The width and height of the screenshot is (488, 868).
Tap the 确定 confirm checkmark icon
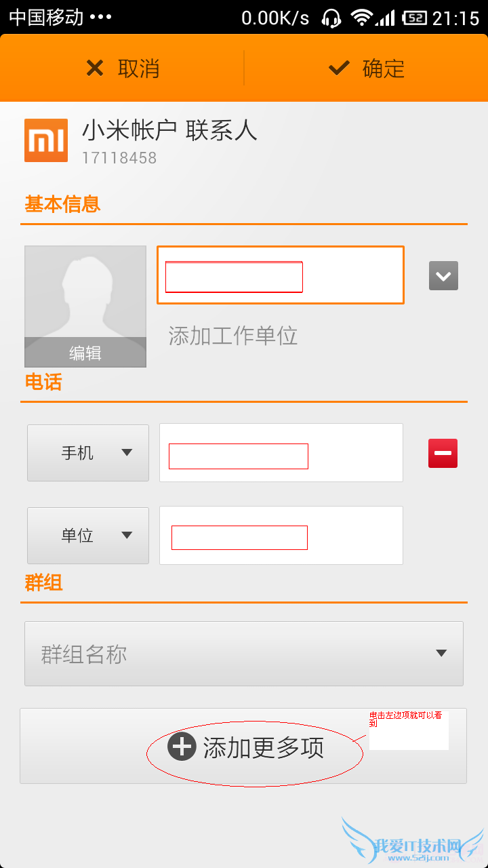point(338,68)
